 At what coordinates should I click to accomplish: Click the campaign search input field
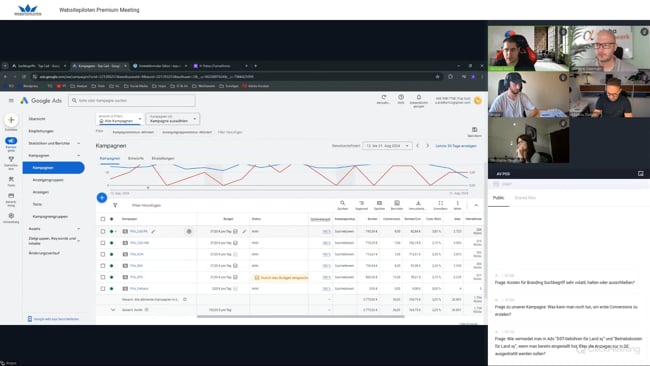tap(132, 100)
